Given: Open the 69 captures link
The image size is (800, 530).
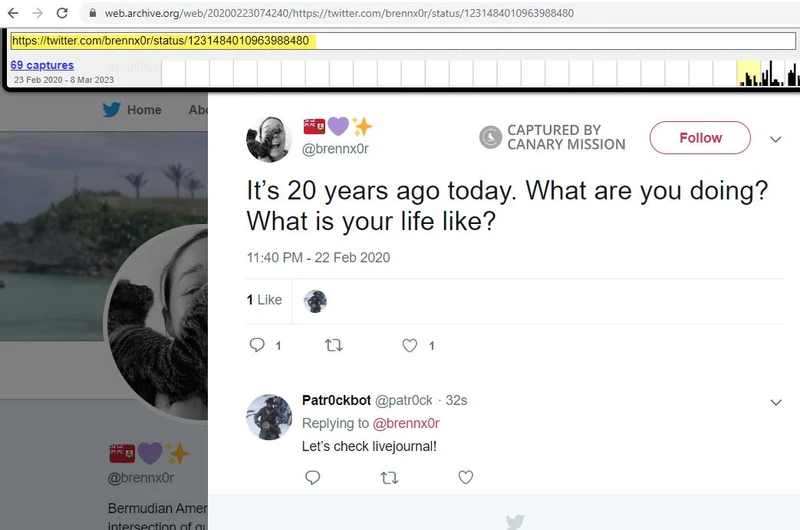Looking at the screenshot, I should pyautogui.click(x=42, y=65).
